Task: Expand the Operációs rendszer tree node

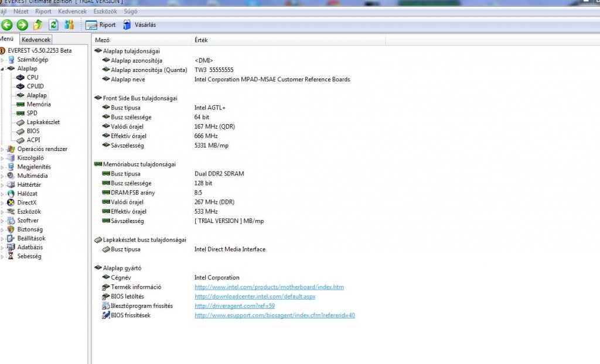Action: 2,149
